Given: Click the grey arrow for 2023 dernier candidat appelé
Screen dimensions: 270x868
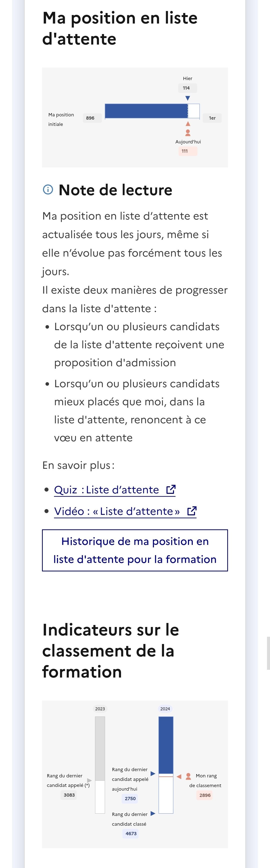Looking at the screenshot, I should 89,780.
